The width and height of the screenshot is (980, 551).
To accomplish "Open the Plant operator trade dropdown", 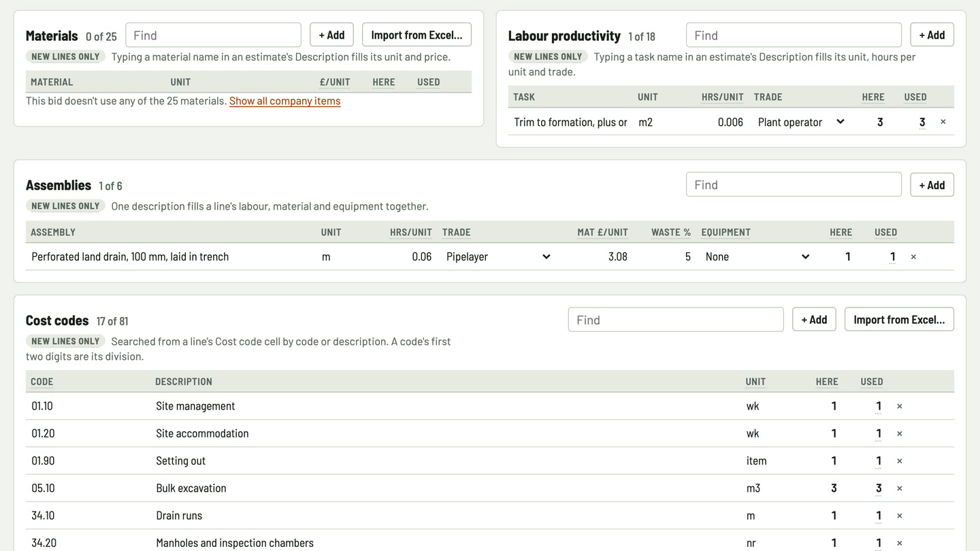I will pyautogui.click(x=801, y=122).
